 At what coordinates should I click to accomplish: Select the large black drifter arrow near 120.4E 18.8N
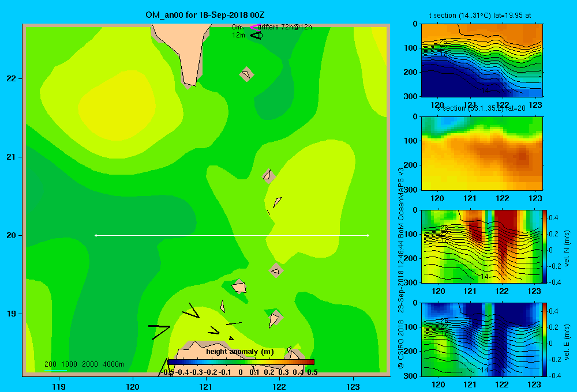point(159,331)
